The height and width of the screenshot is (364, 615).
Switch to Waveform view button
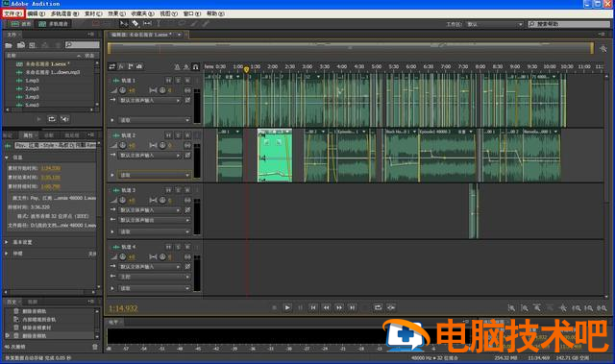click(x=21, y=24)
